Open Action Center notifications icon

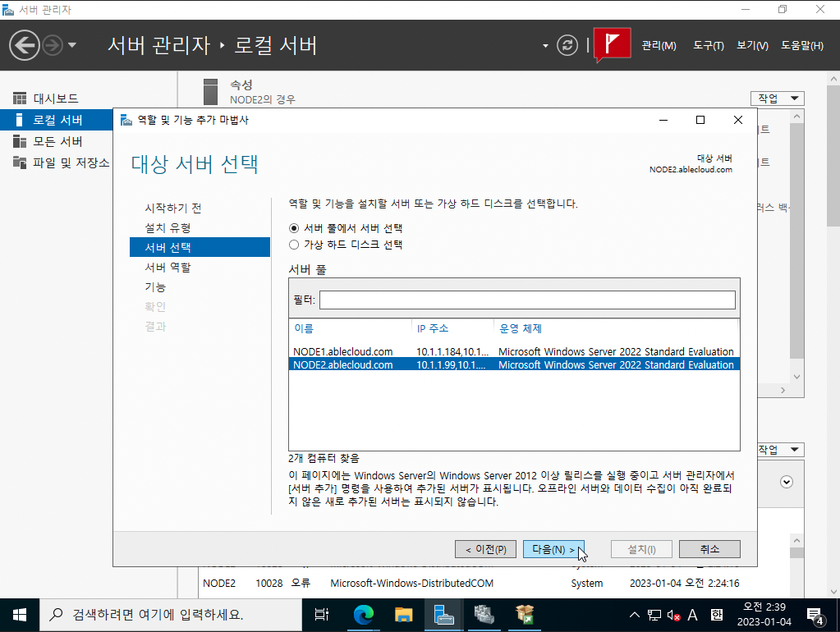point(815,616)
